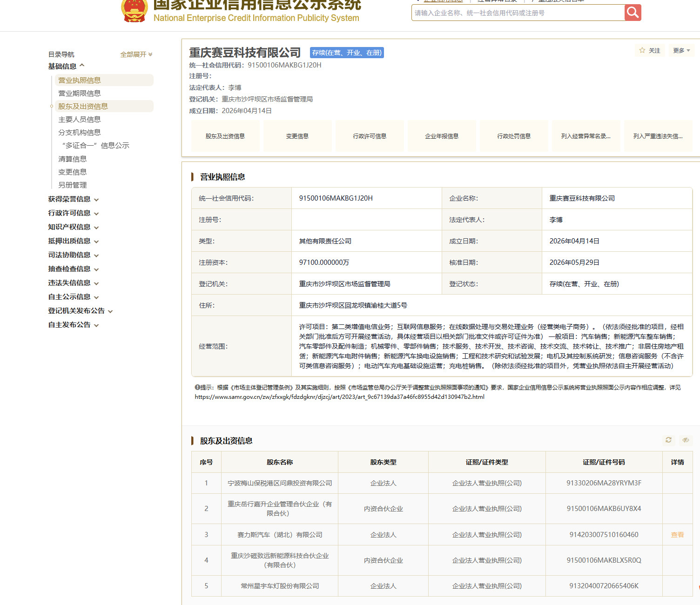The image size is (700, 605).
Task: Select 清算信息 in the sidebar
Action: [72, 159]
